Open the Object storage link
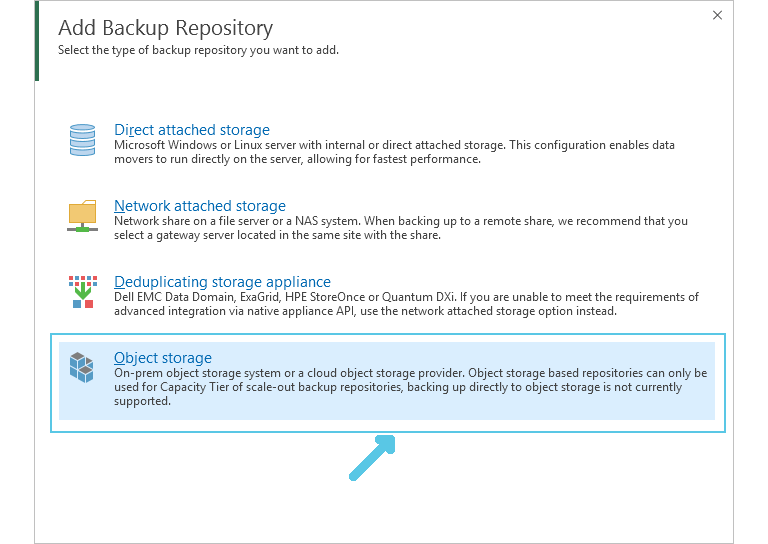This screenshot has height=544, width=768. 163,357
